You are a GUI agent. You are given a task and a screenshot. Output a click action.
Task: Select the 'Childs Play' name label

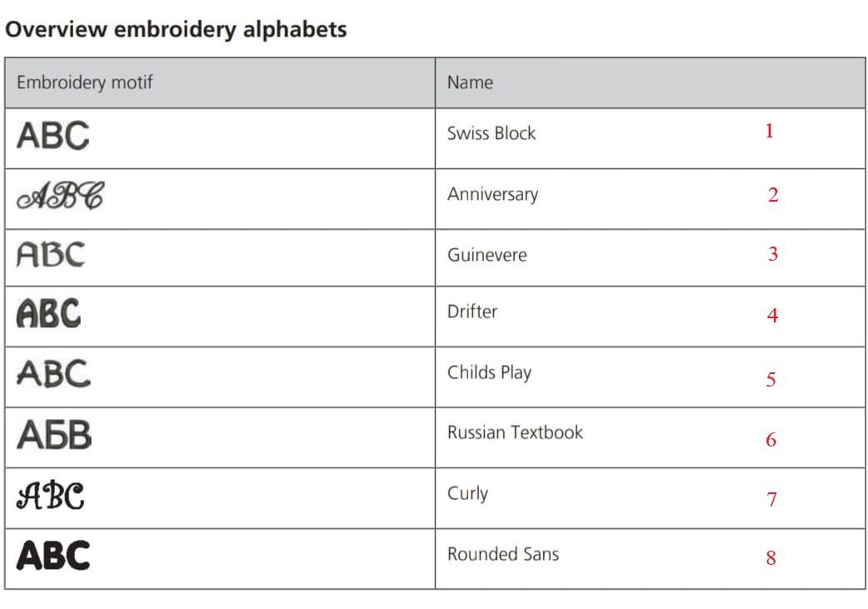(489, 372)
